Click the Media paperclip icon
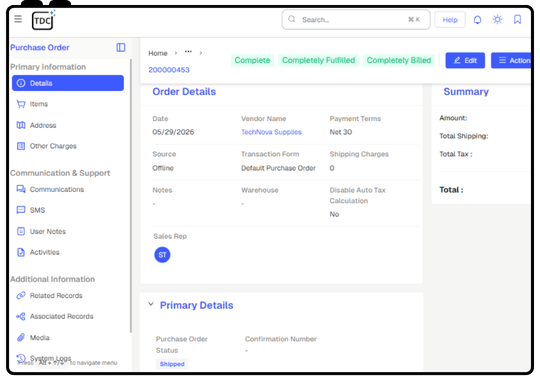This screenshot has height=384, width=540. (21, 337)
